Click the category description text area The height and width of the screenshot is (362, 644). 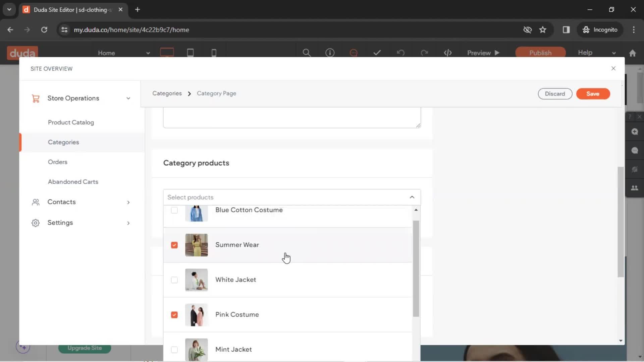tap(292, 118)
